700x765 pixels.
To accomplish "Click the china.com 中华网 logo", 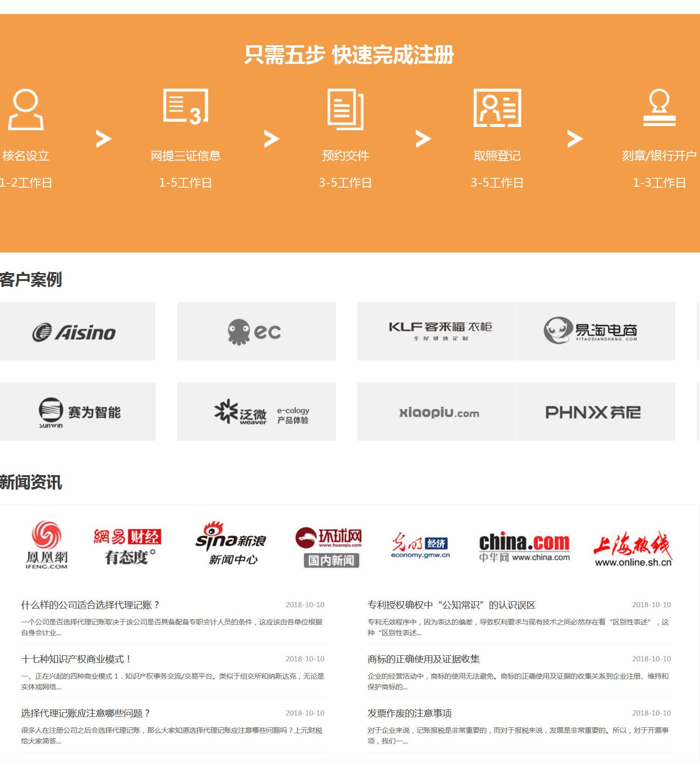I will point(525,547).
